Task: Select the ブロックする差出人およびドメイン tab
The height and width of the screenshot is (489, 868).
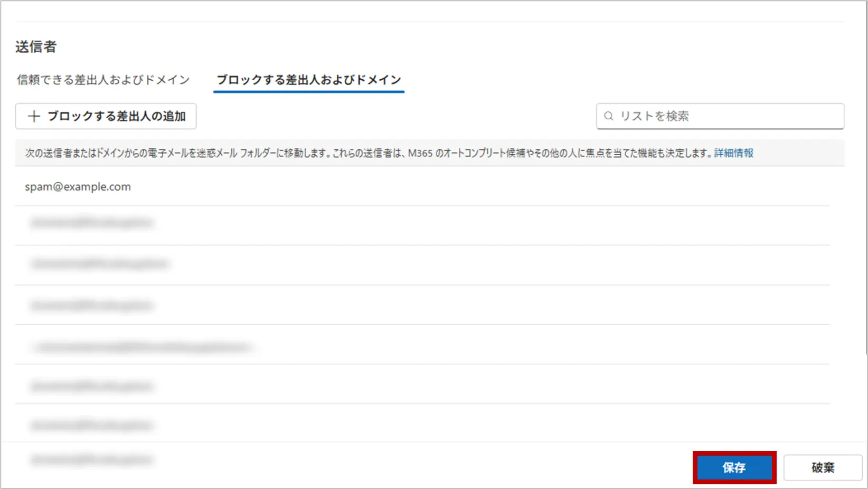Action: click(x=309, y=80)
